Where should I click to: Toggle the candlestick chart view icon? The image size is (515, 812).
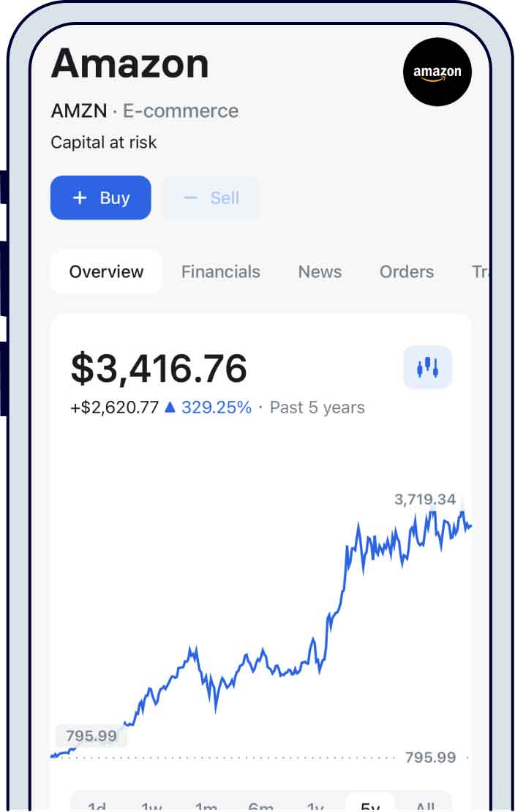[427, 367]
